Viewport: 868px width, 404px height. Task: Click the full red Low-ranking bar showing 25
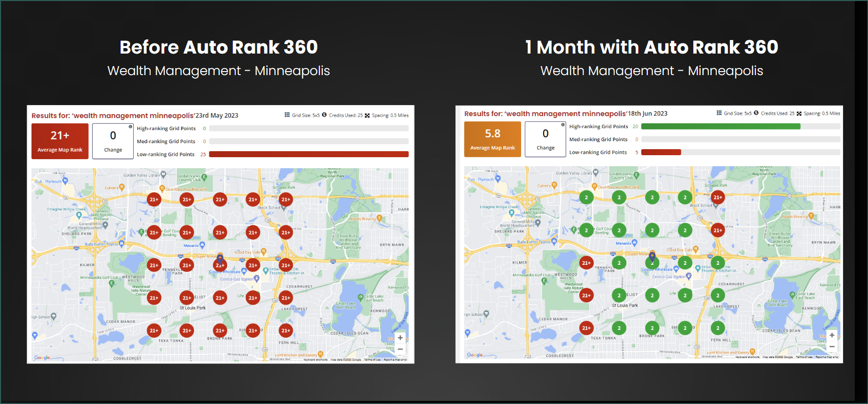click(309, 154)
